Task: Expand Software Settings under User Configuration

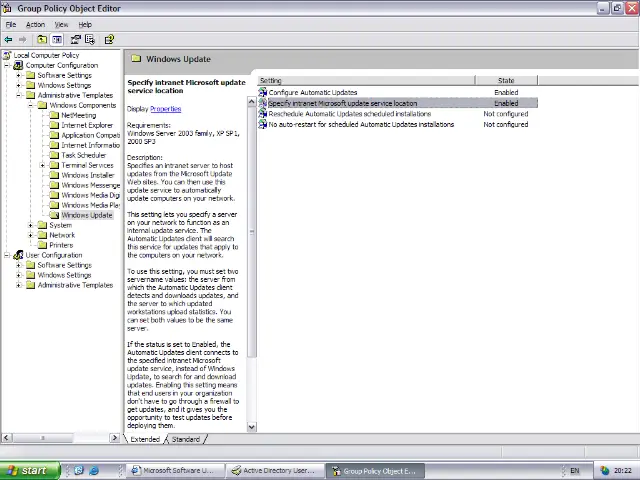Action: 19,265
